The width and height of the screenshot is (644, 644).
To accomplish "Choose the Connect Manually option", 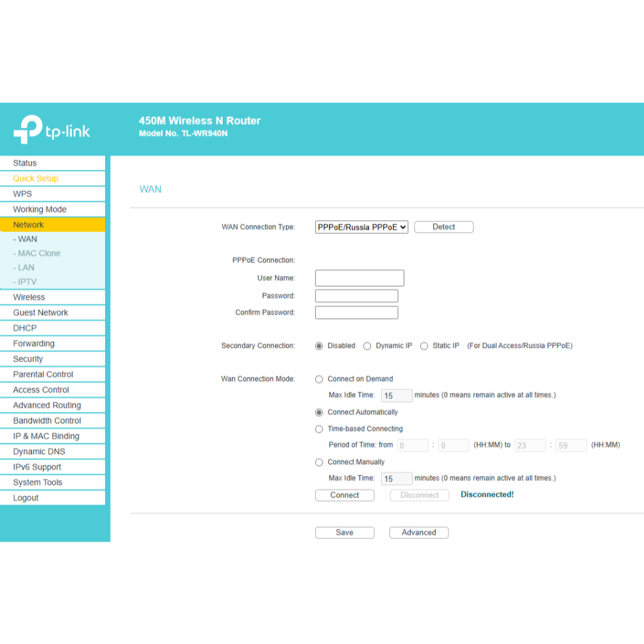I will tap(319, 462).
